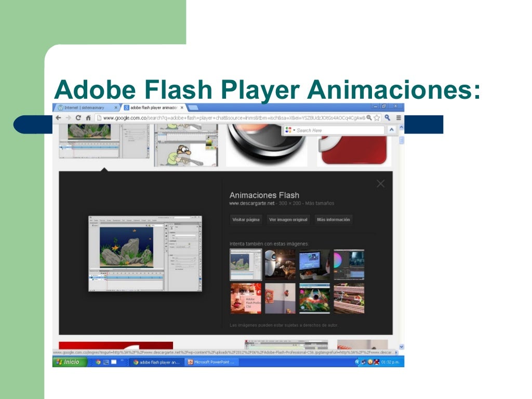
Task: Reload the page with the refresh icon
Action: tap(78, 118)
